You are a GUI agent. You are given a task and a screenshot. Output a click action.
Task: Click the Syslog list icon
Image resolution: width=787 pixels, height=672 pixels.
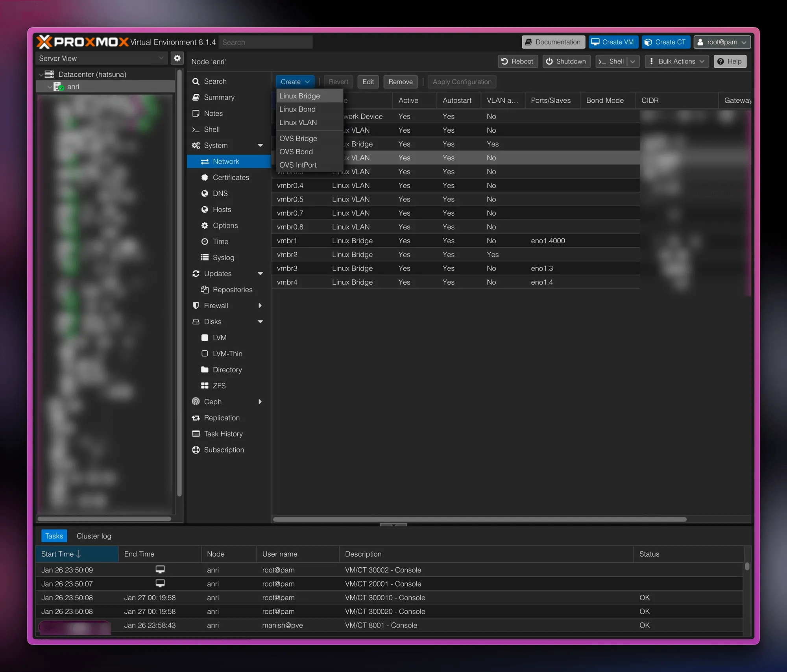pyautogui.click(x=205, y=257)
